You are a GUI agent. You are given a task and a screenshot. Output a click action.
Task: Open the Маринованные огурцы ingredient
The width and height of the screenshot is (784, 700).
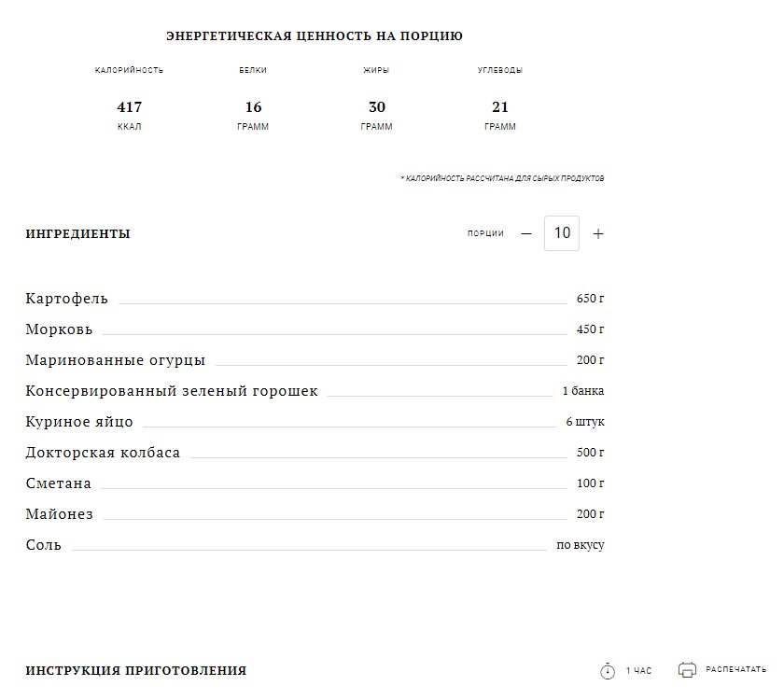[116, 360]
